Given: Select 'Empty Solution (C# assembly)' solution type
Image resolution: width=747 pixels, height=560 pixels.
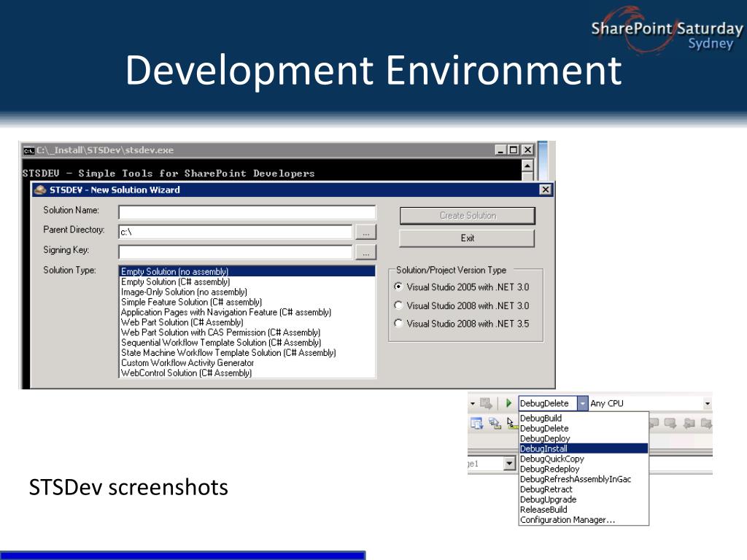Looking at the screenshot, I should tap(247, 282).
